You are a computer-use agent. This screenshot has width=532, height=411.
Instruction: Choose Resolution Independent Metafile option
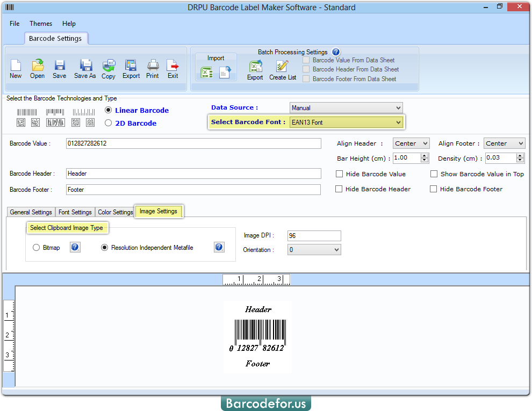[104, 248]
